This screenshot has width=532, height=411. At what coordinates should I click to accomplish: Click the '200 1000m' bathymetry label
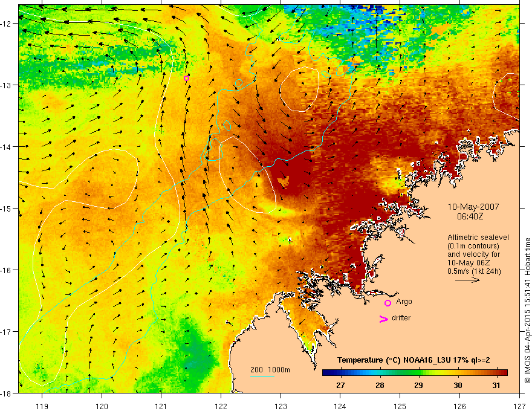click(x=270, y=370)
